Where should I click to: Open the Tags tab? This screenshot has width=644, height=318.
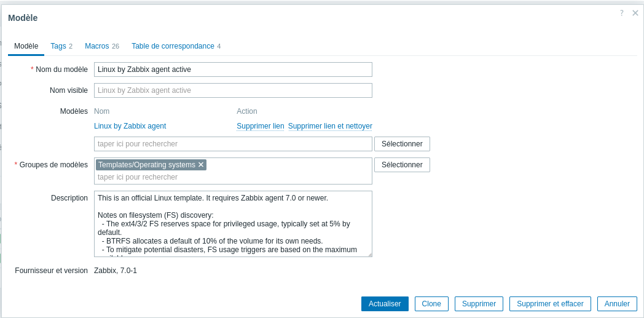point(61,46)
